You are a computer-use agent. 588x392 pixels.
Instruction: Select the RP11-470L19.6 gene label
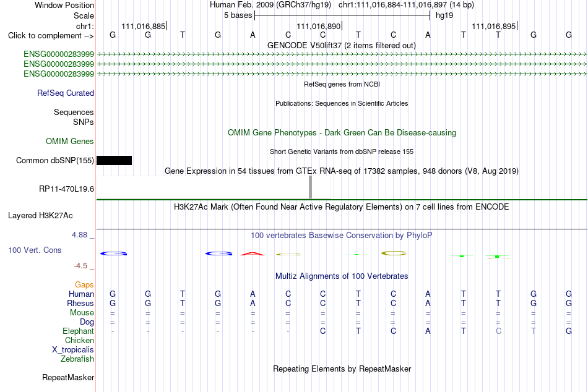click(66, 189)
